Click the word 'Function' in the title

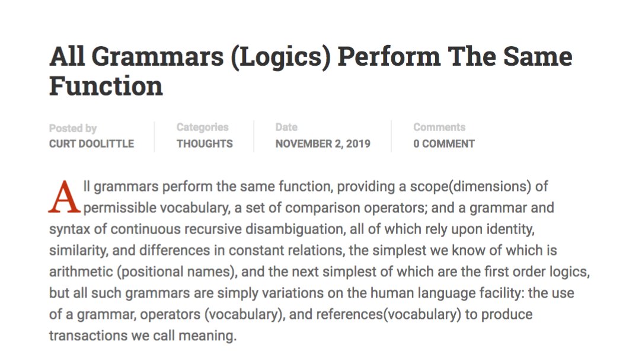tap(106, 87)
